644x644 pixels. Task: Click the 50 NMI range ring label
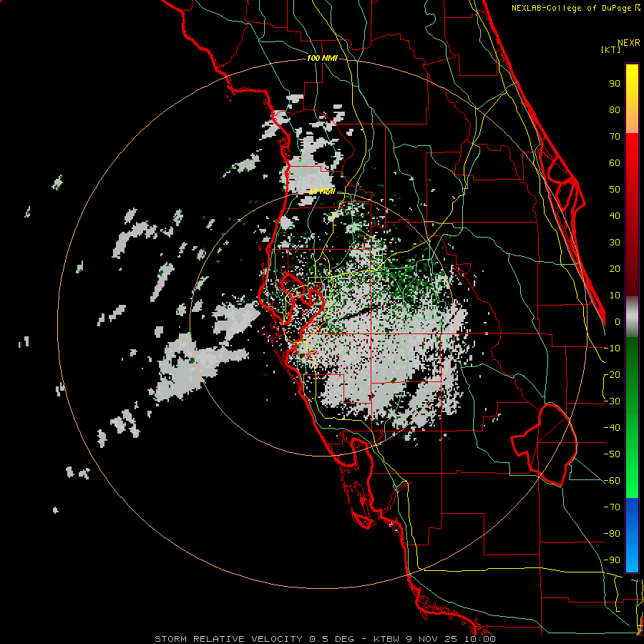point(323,191)
